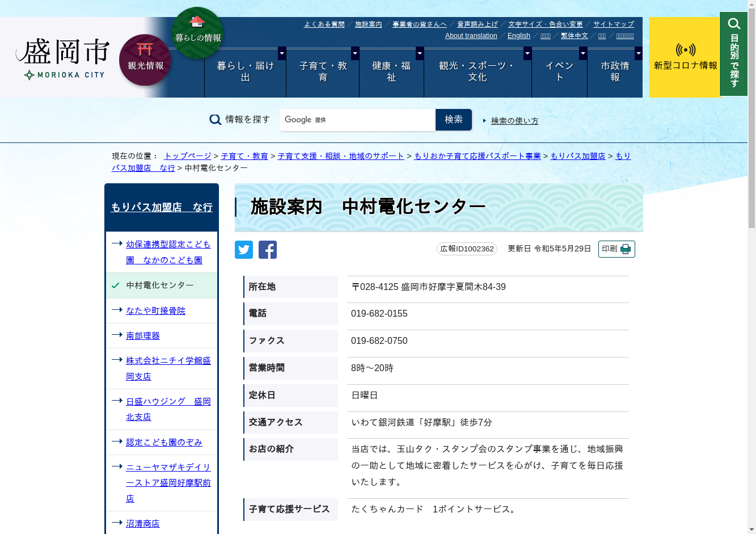Image resolution: width=756 pixels, height=534 pixels.
Task: Open the 健康・福祉 main menu
Action: [391, 72]
